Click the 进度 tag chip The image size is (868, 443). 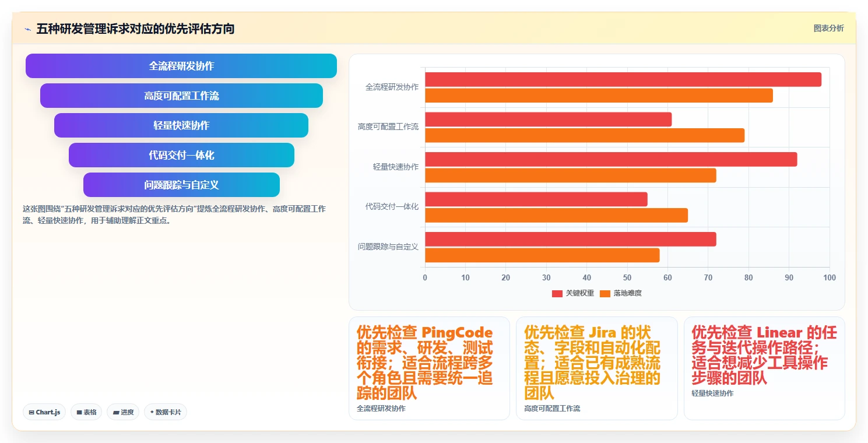tap(123, 412)
